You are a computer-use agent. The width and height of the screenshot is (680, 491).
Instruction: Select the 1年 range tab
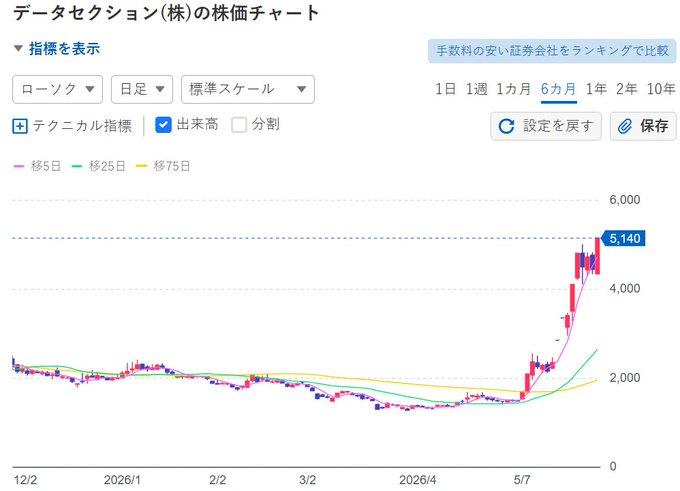point(596,89)
